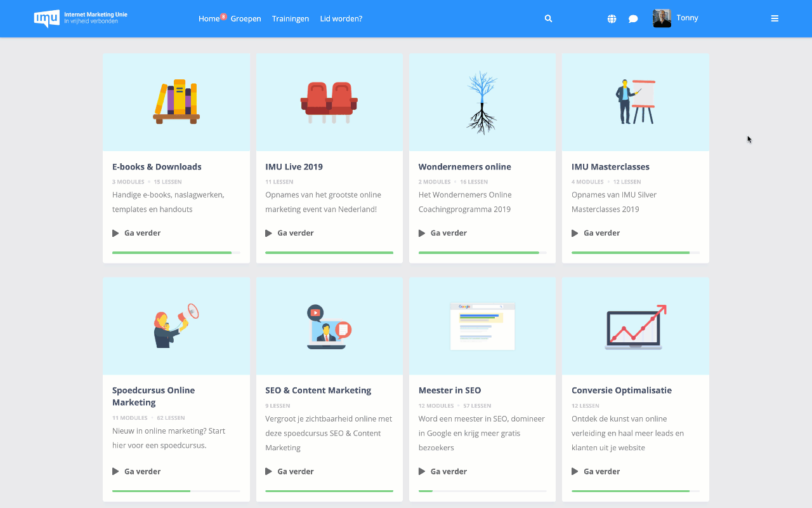This screenshot has width=812, height=508.
Task: Click Ga verder for E-books & Downloads
Action: (142, 233)
